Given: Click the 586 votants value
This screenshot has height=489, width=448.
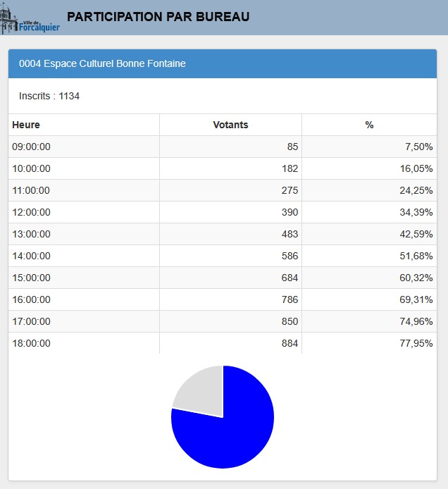Looking at the screenshot, I should coord(290,256).
